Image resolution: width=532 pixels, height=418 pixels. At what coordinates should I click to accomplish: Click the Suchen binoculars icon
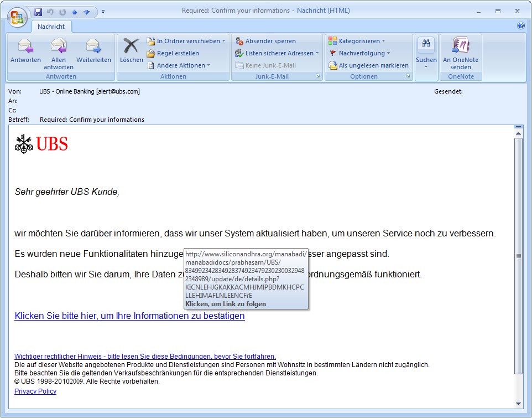(x=426, y=44)
